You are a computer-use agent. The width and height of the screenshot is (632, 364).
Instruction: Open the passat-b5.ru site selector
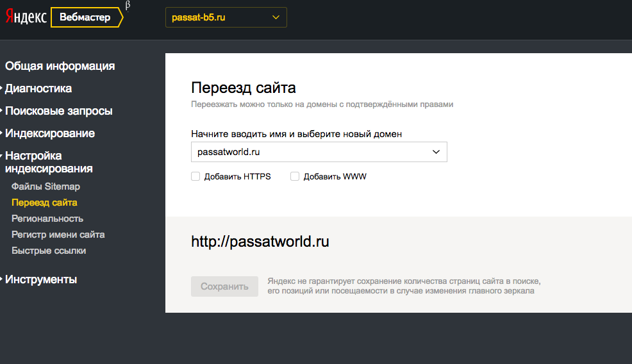[x=226, y=17]
